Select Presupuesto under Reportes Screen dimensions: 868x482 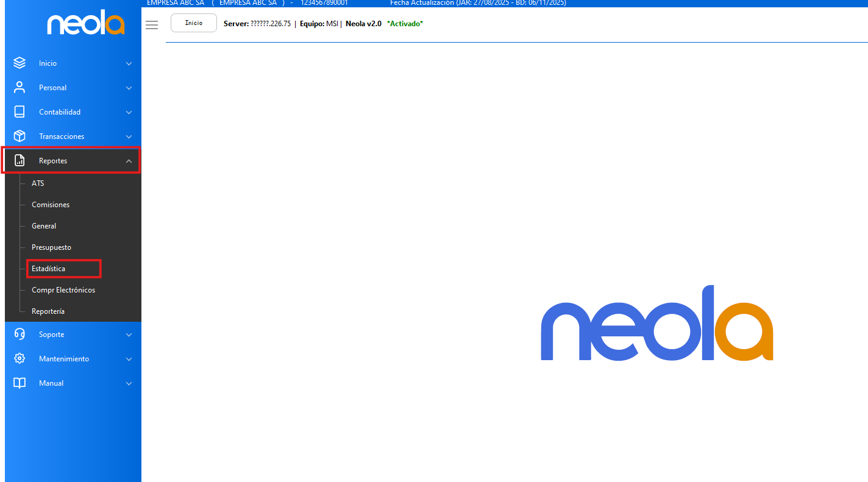[51, 247]
